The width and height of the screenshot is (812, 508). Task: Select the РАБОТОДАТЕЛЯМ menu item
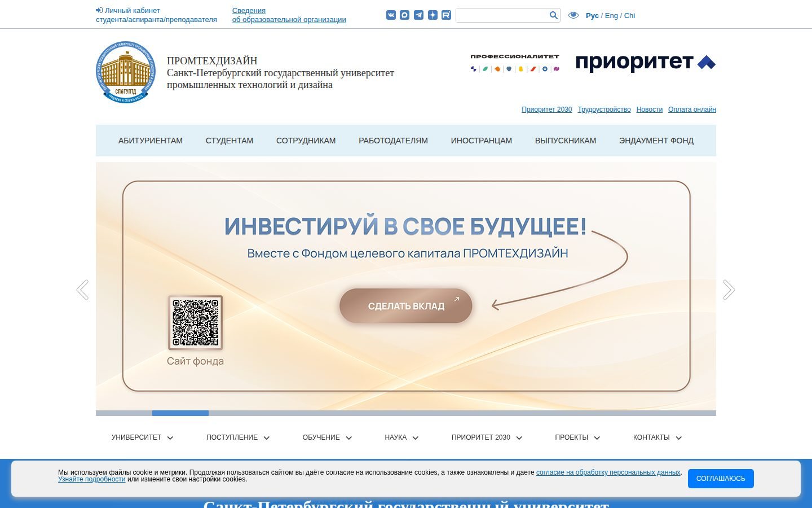[x=393, y=141]
